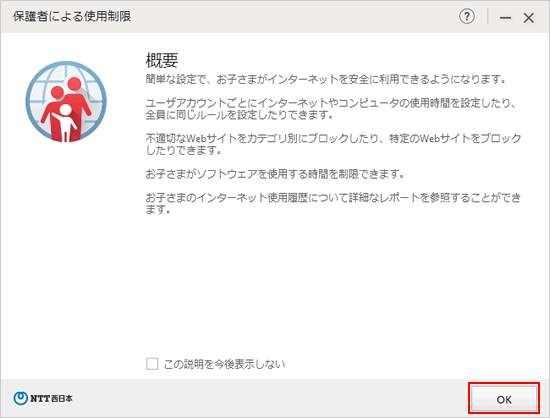
Task: Click the paragraph starting ユーザアカウントごとに
Action: click(x=331, y=109)
